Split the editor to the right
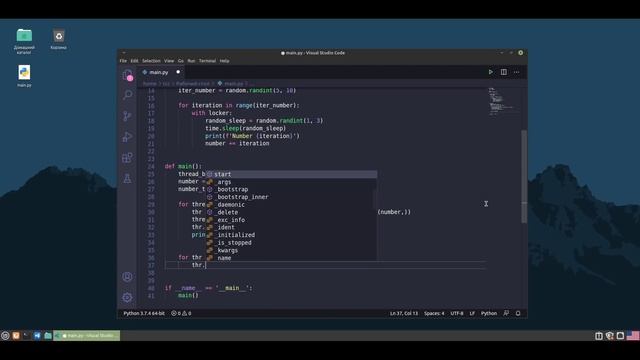This screenshot has height=360, width=640. [x=504, y=72]
